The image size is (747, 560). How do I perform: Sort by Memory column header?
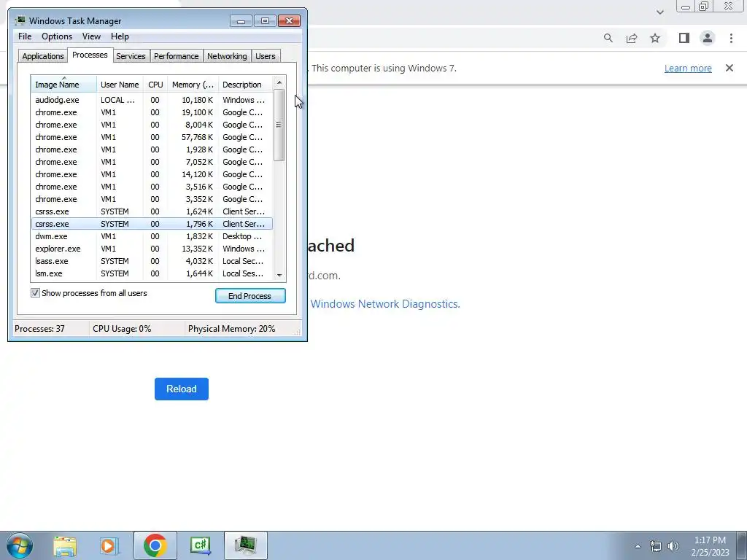point(193,85)
